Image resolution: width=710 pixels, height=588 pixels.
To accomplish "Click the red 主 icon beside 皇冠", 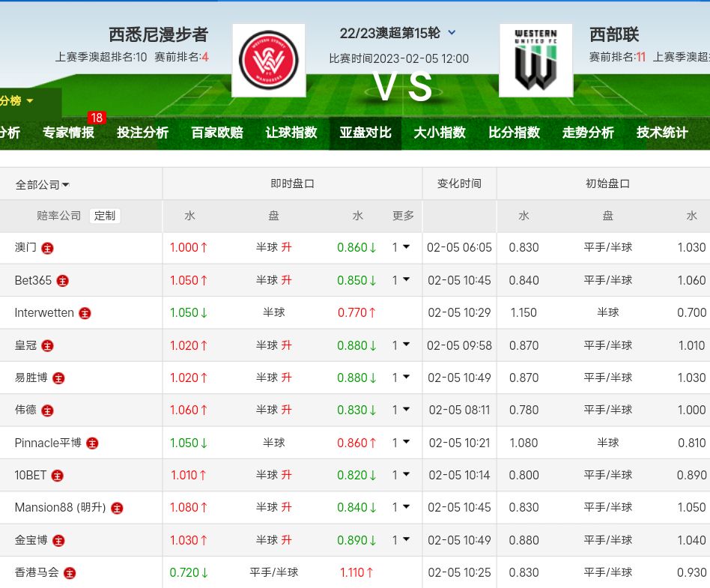I will [x=48, y=346].
